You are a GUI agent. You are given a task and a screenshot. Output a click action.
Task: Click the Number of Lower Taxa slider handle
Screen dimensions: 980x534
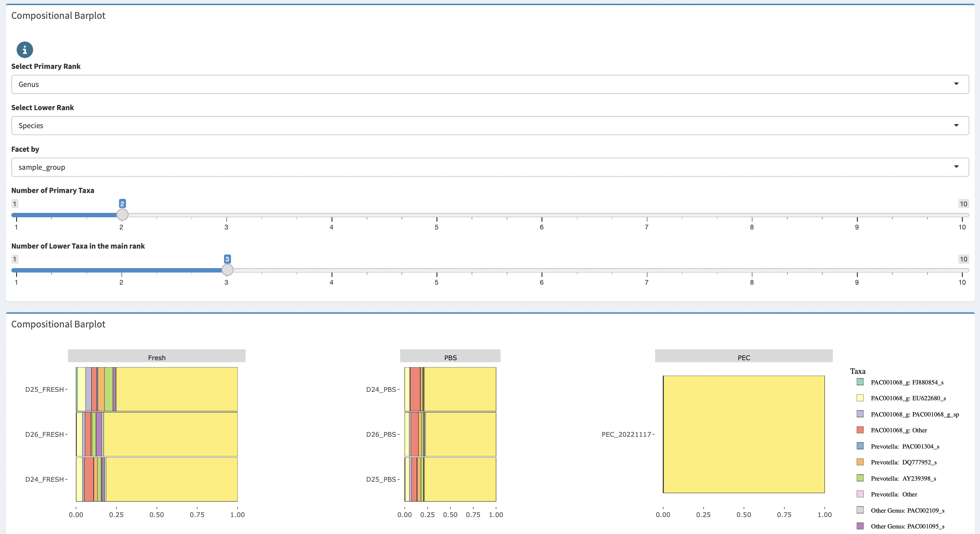coord(227,270)
